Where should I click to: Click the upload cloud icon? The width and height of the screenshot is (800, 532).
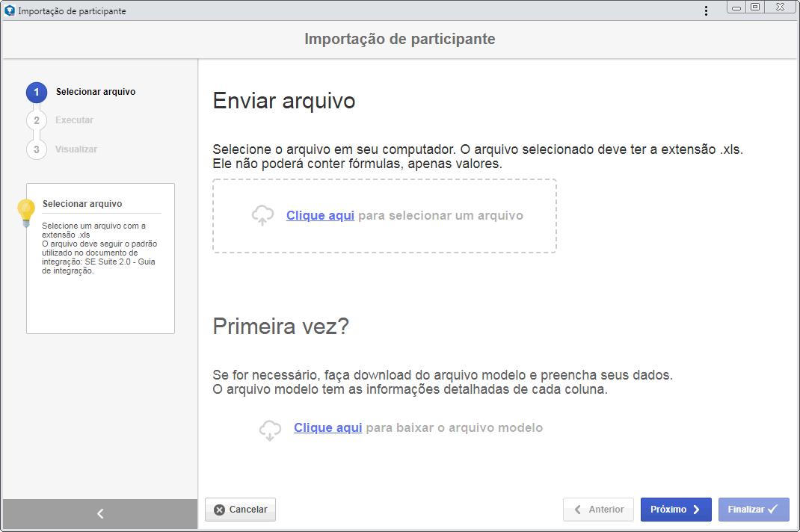262,215
